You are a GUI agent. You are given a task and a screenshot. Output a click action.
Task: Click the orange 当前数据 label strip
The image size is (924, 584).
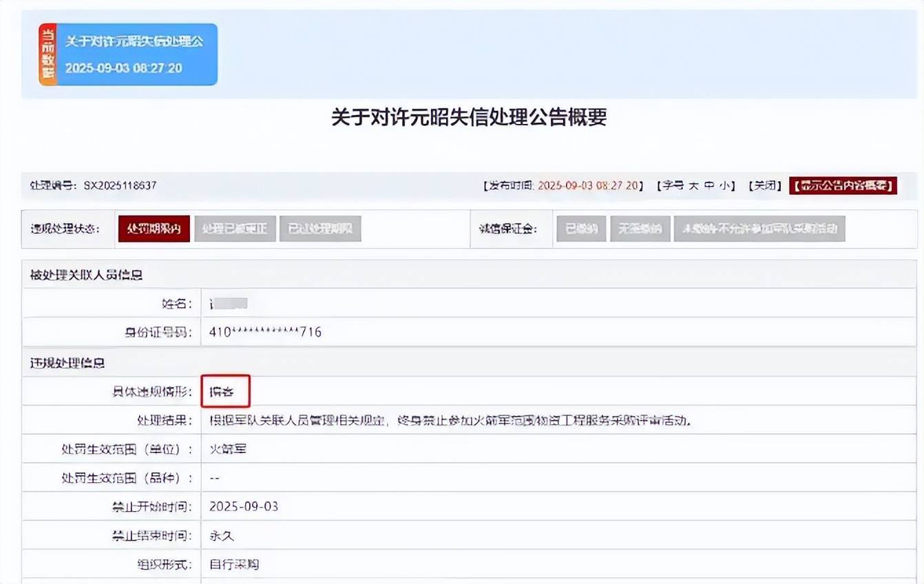[x=47, y=54]
